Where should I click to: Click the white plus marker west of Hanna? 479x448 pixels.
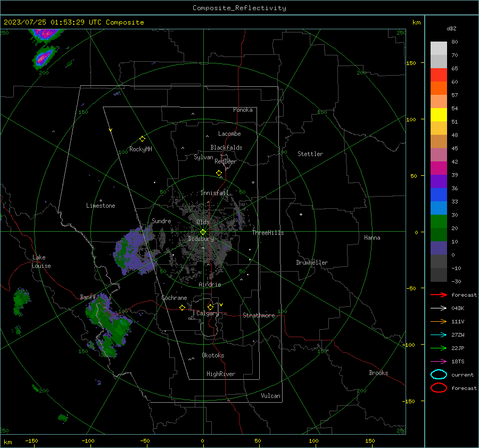[x=301, y=214]
